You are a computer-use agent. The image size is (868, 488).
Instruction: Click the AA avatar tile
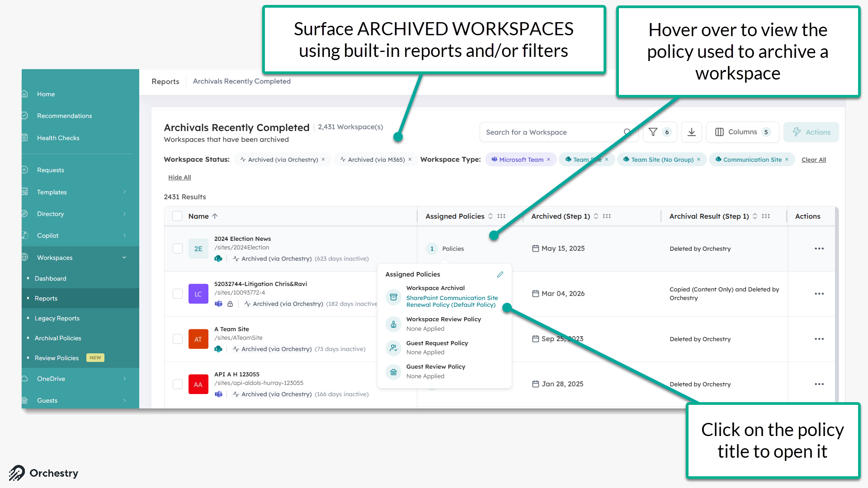pyautogui.click(x=198, y=384)
